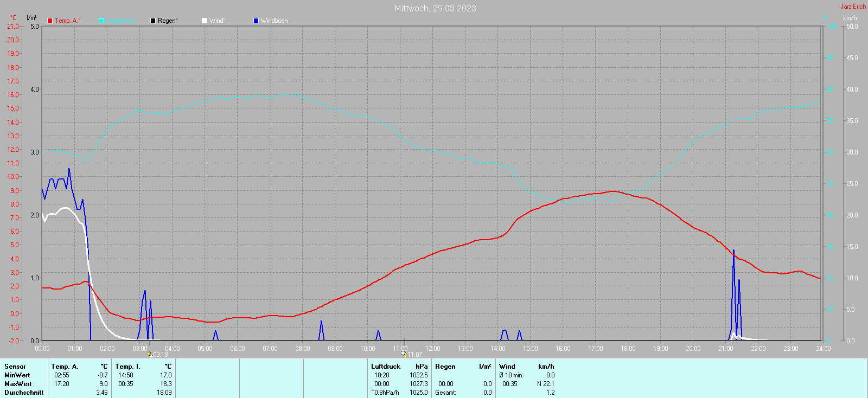Click the -2.0 temperature axis value

pyautogui.click(x=13, y=341)
